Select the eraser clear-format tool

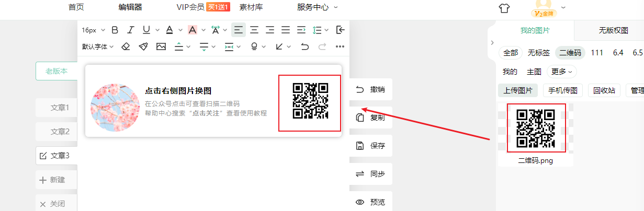pos(125,46)
